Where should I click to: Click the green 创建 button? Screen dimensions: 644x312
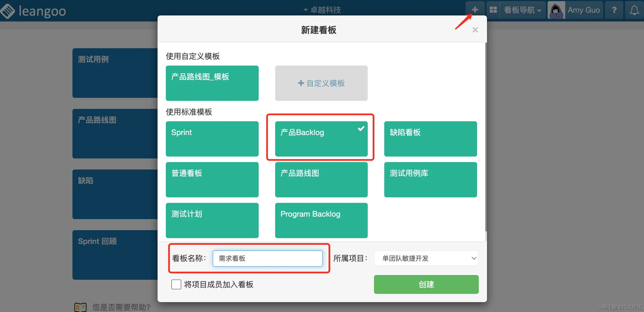[426, 284]
